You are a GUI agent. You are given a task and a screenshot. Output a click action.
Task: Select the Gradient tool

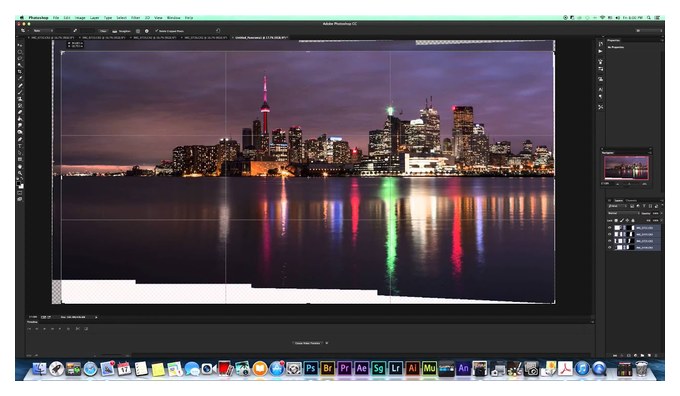tap(20, 119)
